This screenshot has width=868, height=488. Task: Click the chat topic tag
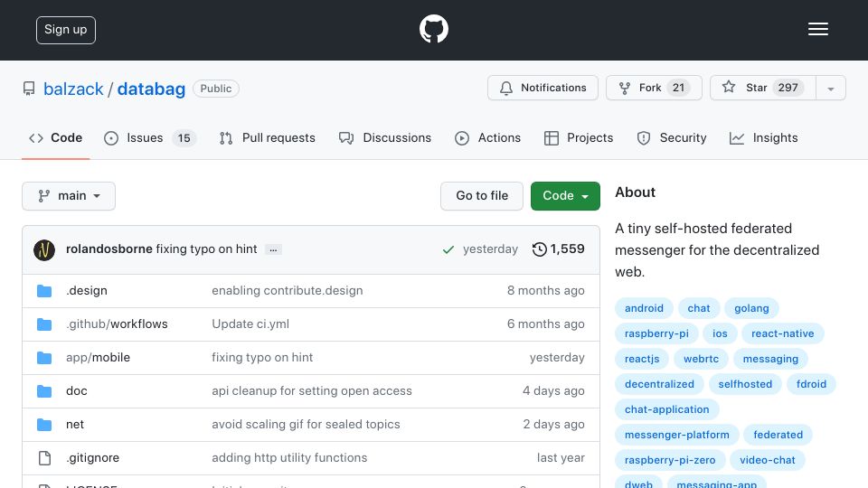pos(699,308)
